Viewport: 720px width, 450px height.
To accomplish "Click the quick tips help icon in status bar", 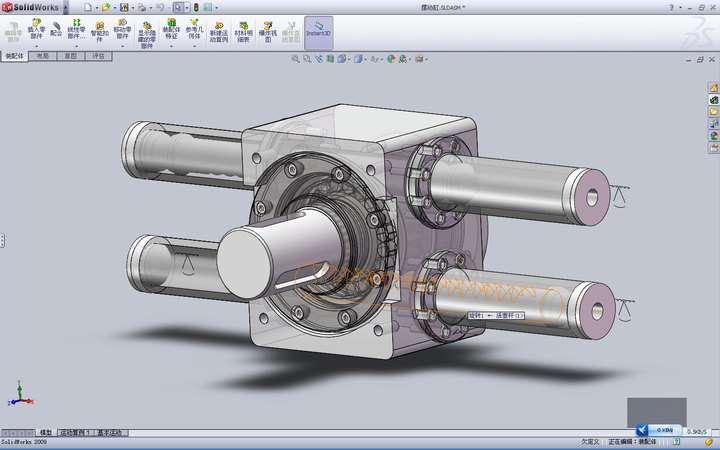I will pyautogui.click(x=676, y=442).
